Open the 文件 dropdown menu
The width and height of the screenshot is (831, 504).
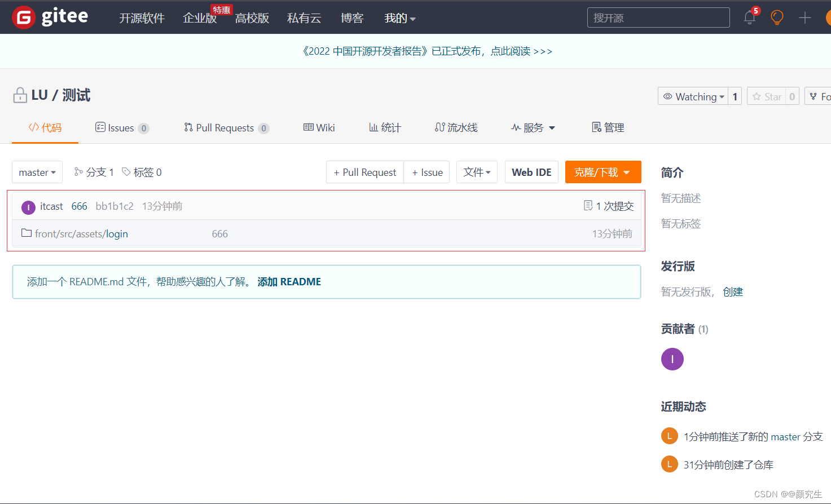point(477,172)
